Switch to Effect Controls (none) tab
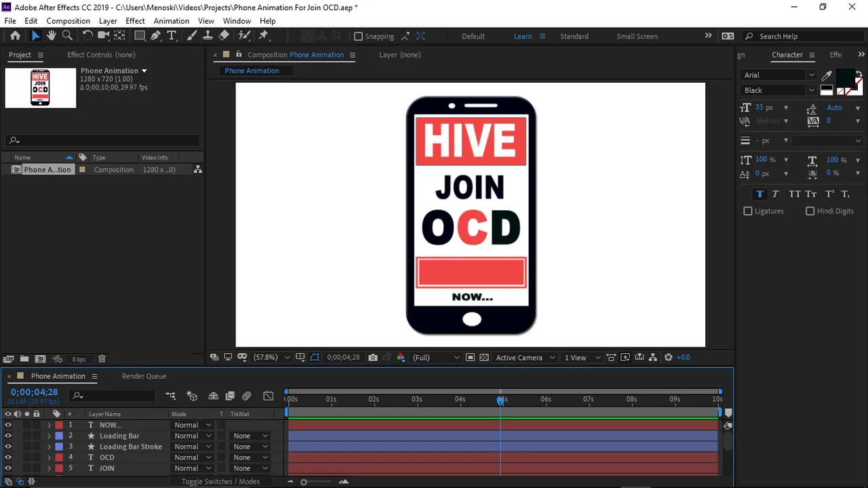The height and width of the screenshot is (488, 868). coord(101,55)
